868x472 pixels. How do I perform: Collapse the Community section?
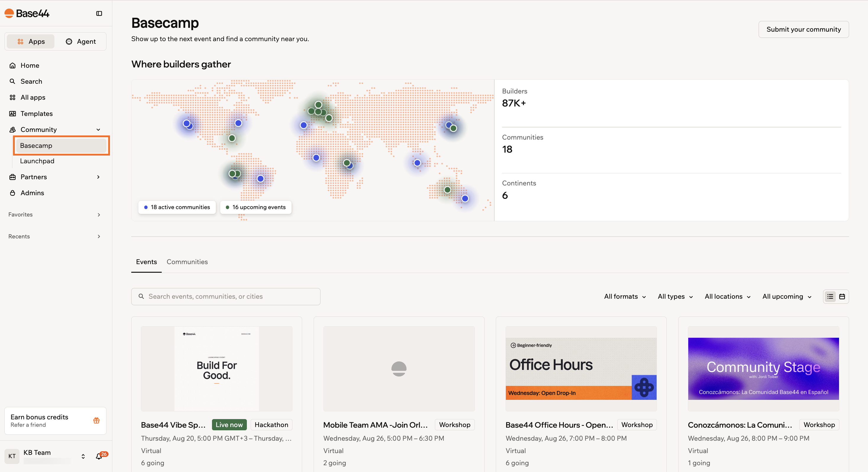[98, 130]
